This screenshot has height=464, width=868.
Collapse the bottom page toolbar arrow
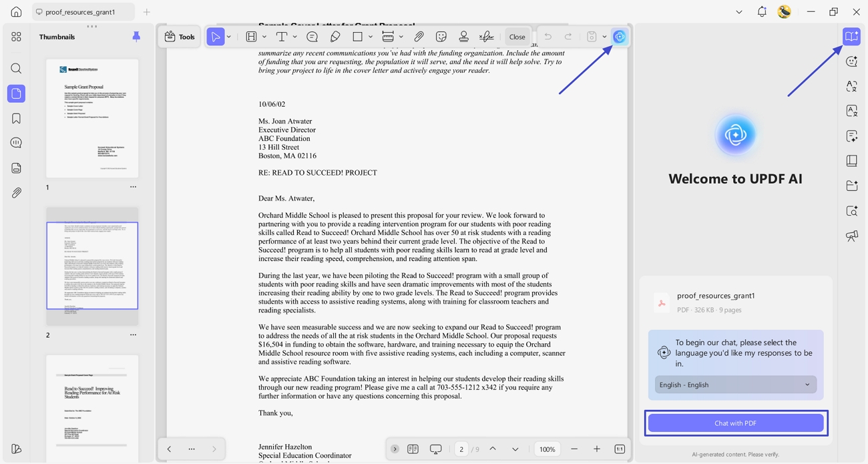tap(395, 449)
